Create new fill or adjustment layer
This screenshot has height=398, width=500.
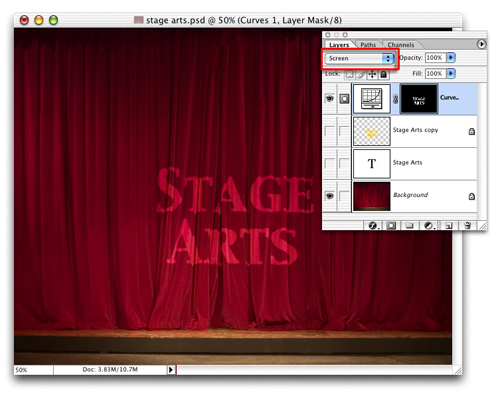click(x=429, y=226)
